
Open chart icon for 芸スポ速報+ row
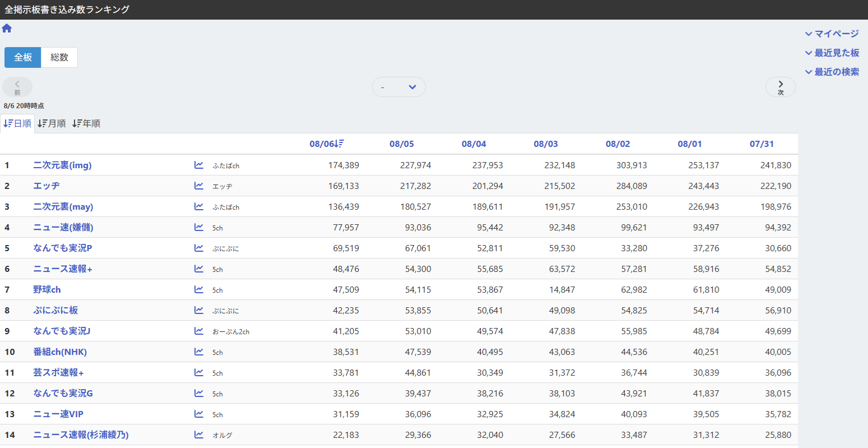click(198, 372)
